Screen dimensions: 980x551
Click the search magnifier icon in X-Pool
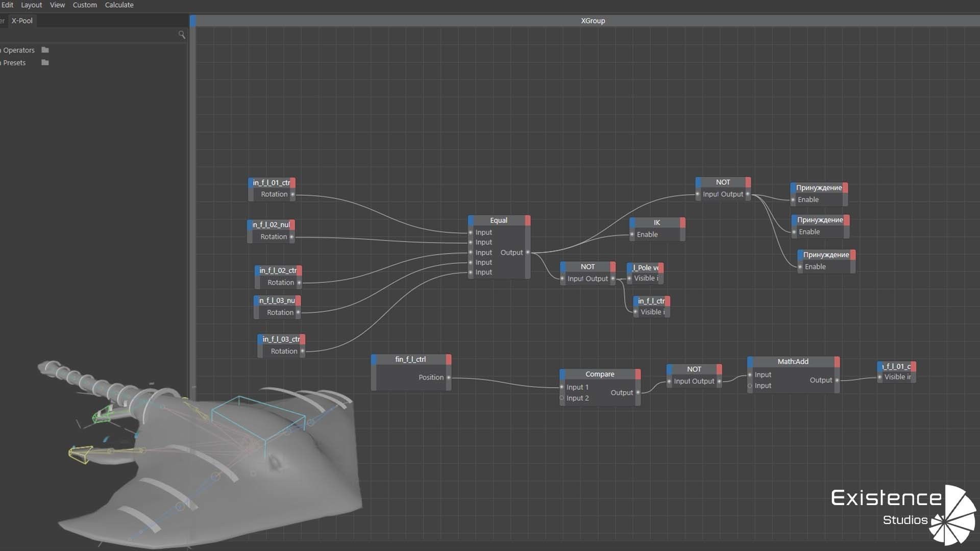(182, 35)
